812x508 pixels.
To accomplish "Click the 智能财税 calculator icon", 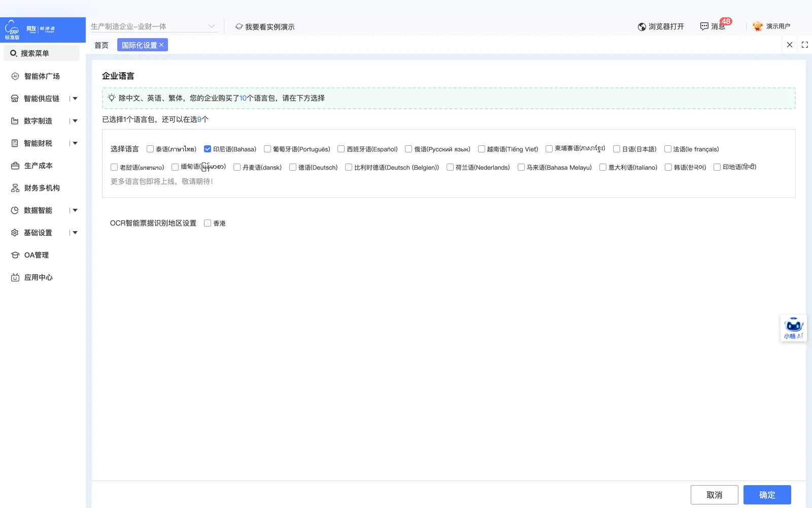I will tap(15, 143).
